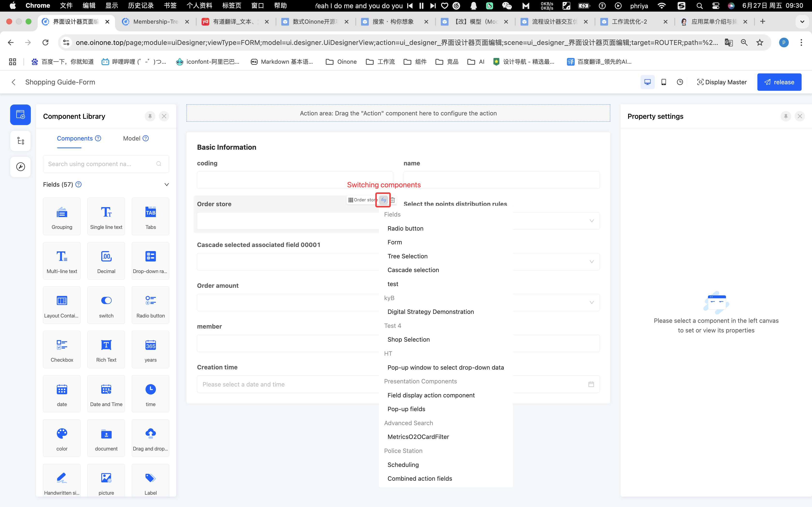The height and width of the screenshot is (507, 812).
Task: Delete the Order store field via trash icon
Action: coord(392,200)
